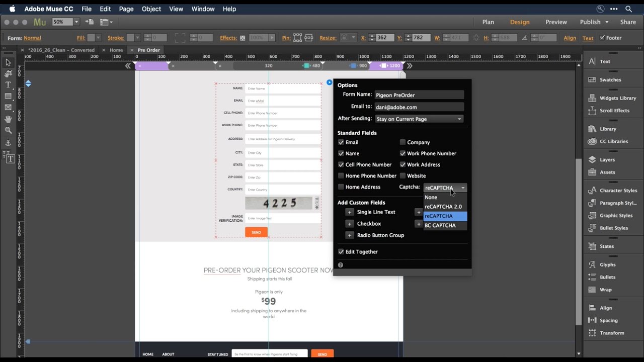Choose BC CAPTCHA in the Captcha list
Image resolution: width=644 pixels, height=362 pixels.
445,225
